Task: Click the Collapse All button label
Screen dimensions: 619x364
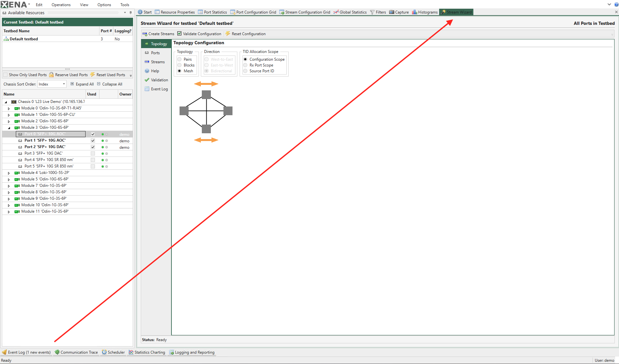Action: point(112,84)
